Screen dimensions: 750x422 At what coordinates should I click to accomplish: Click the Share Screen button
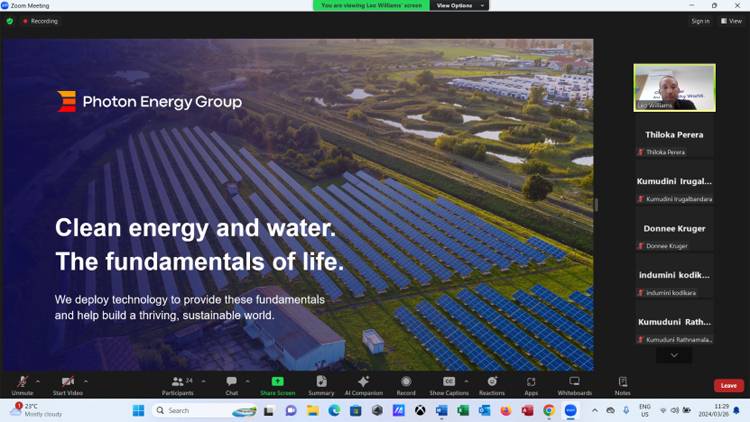(277, 385)
